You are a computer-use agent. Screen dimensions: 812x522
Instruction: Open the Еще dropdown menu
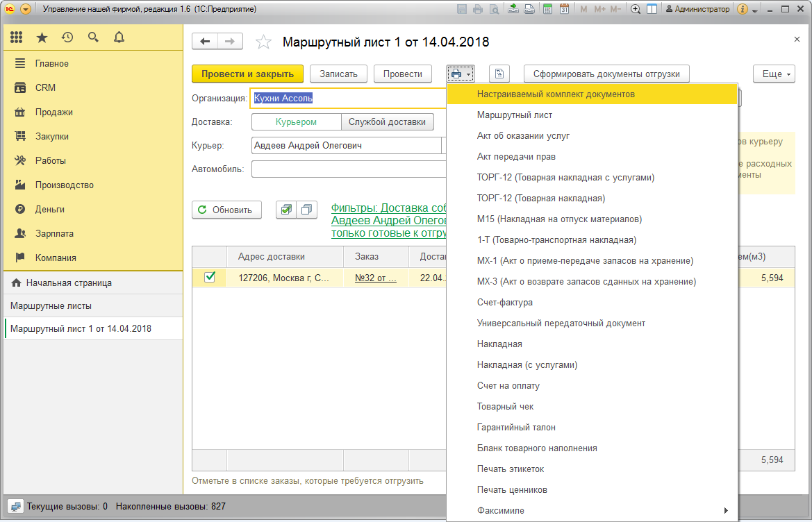774,74
